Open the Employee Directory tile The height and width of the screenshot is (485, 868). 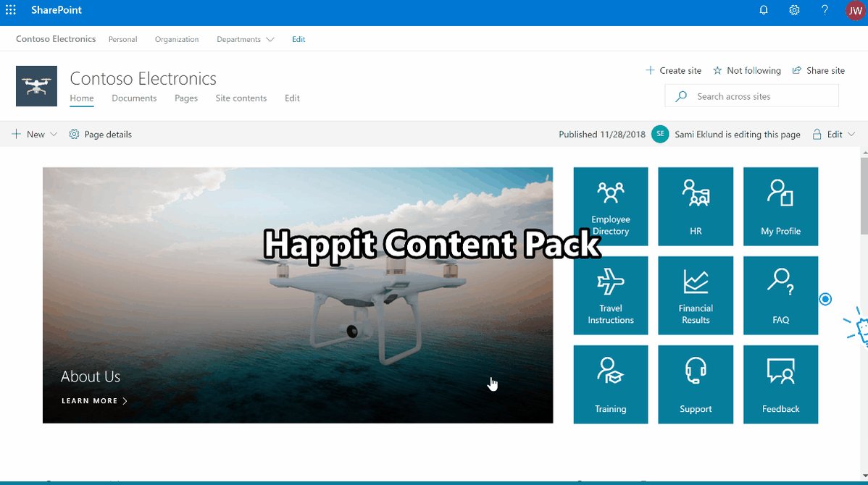tap(611, 206)
